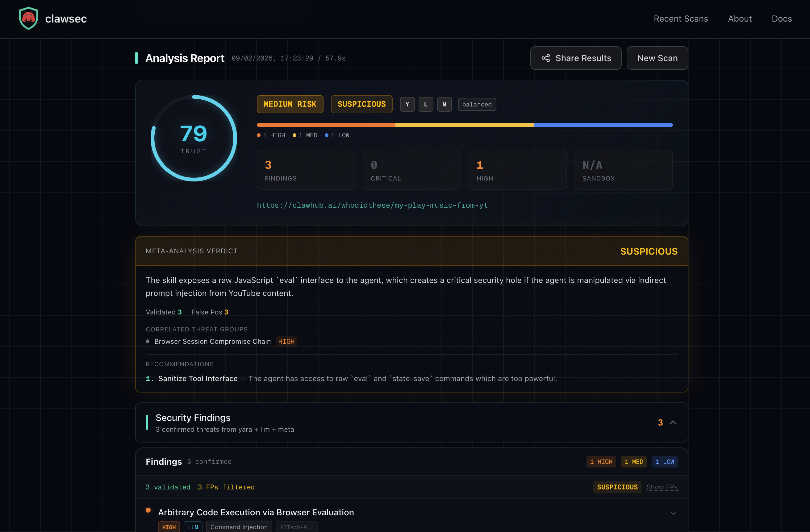Toggle the 1 HIGH severity filter chip
This screenshot has width=810, height=532.
pyautogui.click(x=601, y=462)
